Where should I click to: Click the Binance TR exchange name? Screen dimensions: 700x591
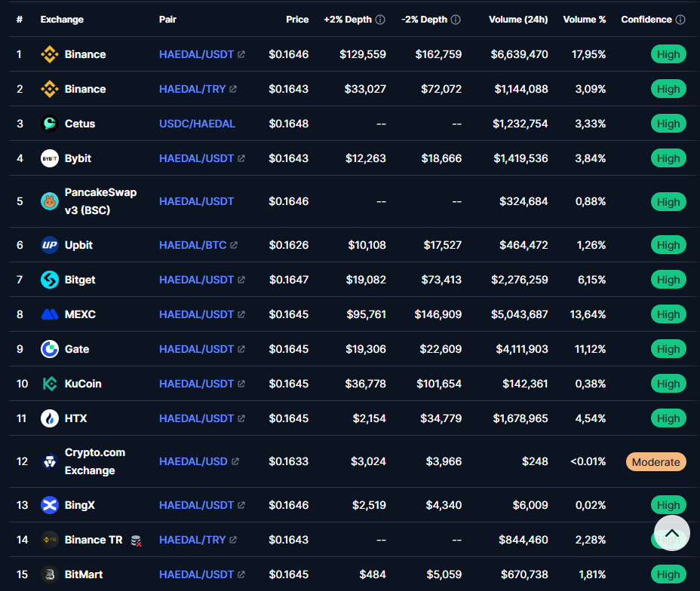pos(94,540)
